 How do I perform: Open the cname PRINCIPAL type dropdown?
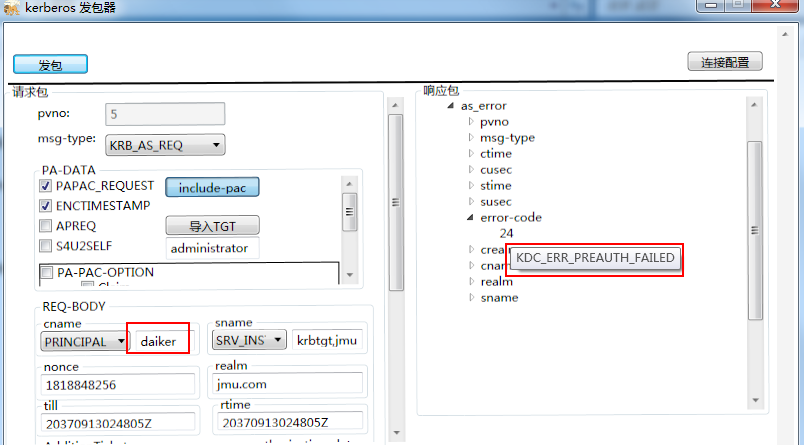click(x=85, y=341)
